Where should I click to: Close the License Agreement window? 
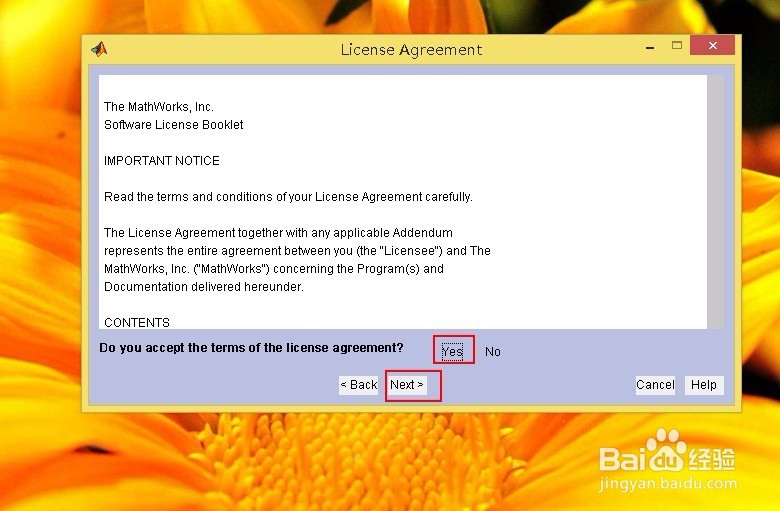(x=712, y=45)
